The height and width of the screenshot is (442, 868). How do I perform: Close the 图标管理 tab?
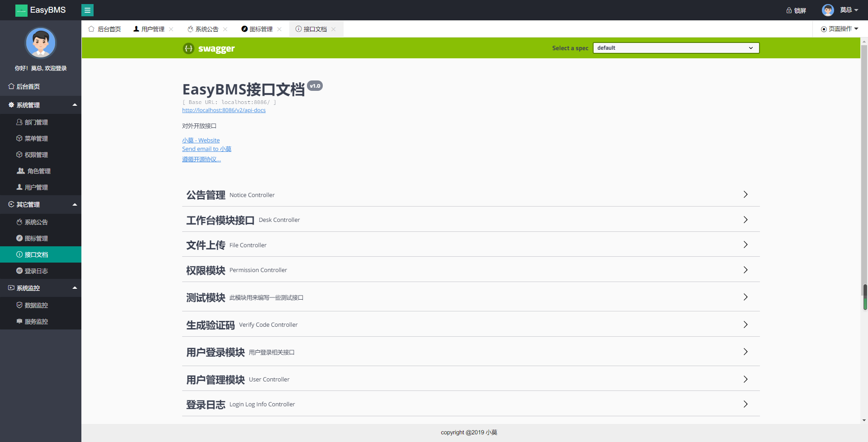coord(279,29)
